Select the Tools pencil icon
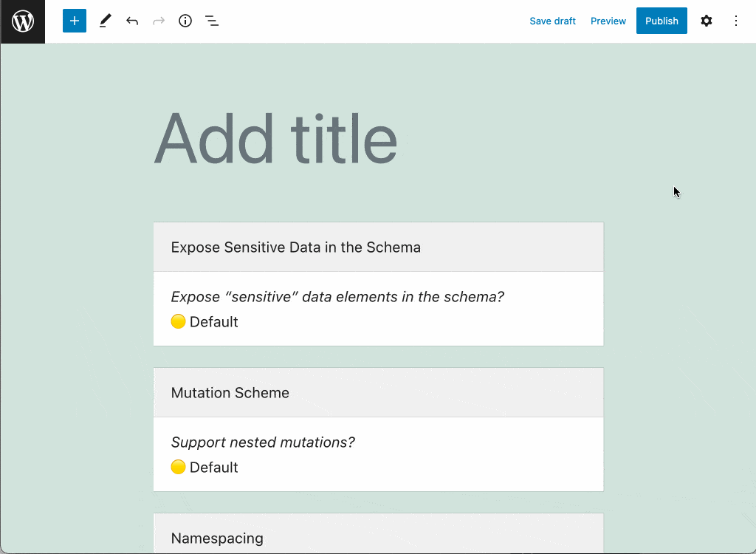Image resolution: width=756 pixels, height=554 pixels. click(x=105, y=21)
